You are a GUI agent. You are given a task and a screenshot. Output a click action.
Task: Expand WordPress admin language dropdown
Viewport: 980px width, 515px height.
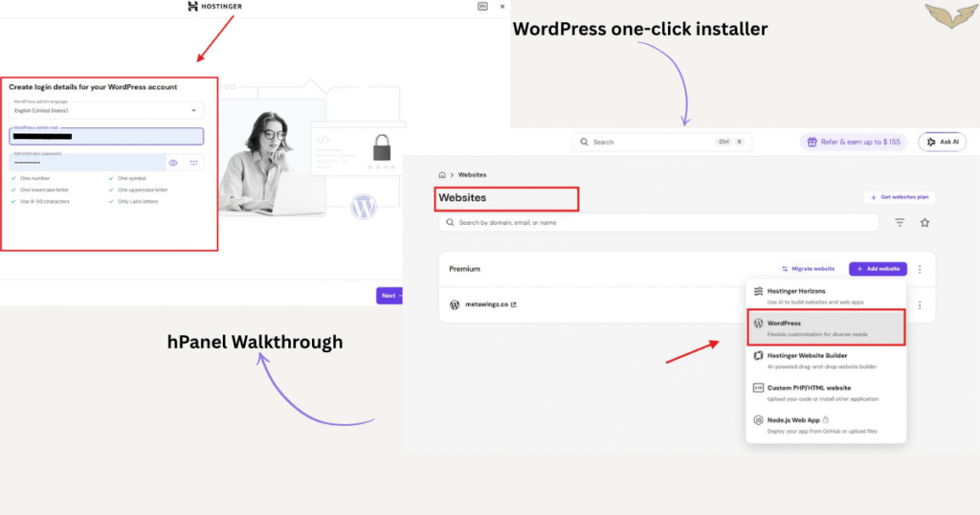(x=106, y=109)
